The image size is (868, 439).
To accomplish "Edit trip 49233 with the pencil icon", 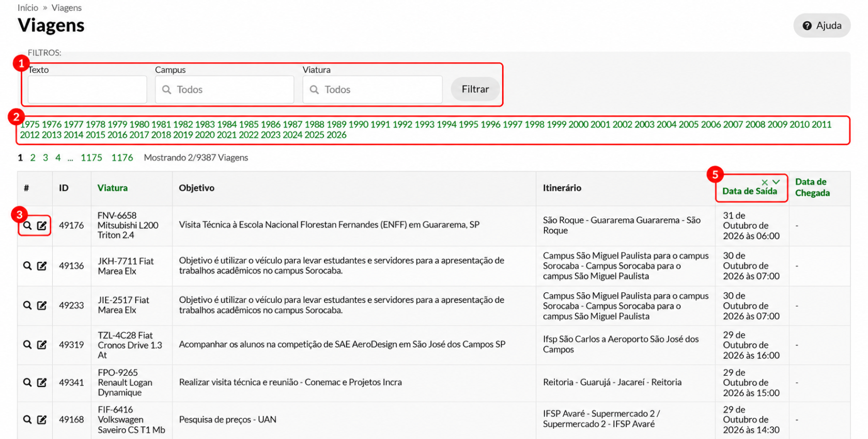I will pyautogui.click(x=42, y=305).
